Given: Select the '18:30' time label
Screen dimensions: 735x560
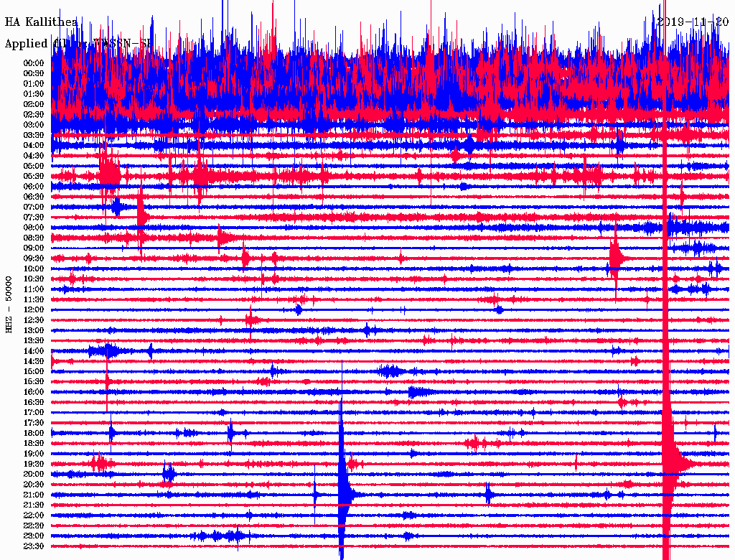Looking at the screenshot, I should pos(34,444).
